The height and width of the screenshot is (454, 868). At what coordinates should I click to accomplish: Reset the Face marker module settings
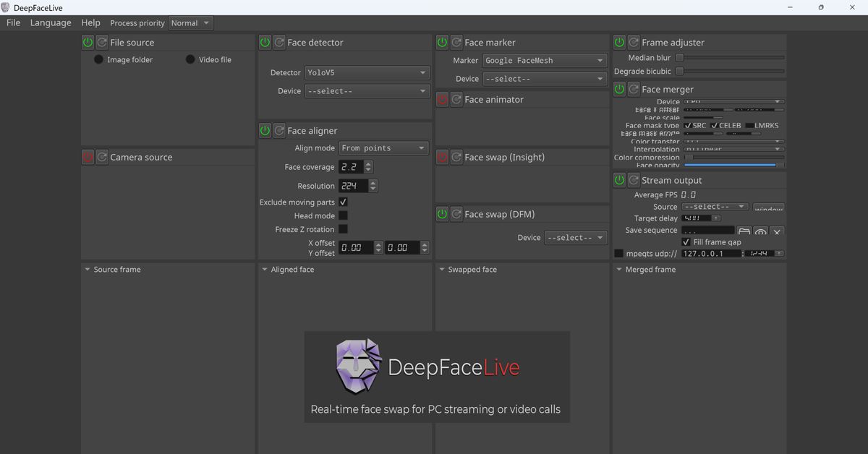(456, 43)
